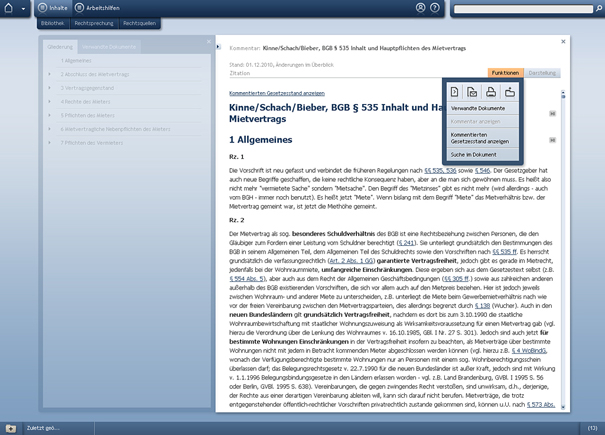Open the § 138 link
Screen dimensions: 605x435
(482, 306)
